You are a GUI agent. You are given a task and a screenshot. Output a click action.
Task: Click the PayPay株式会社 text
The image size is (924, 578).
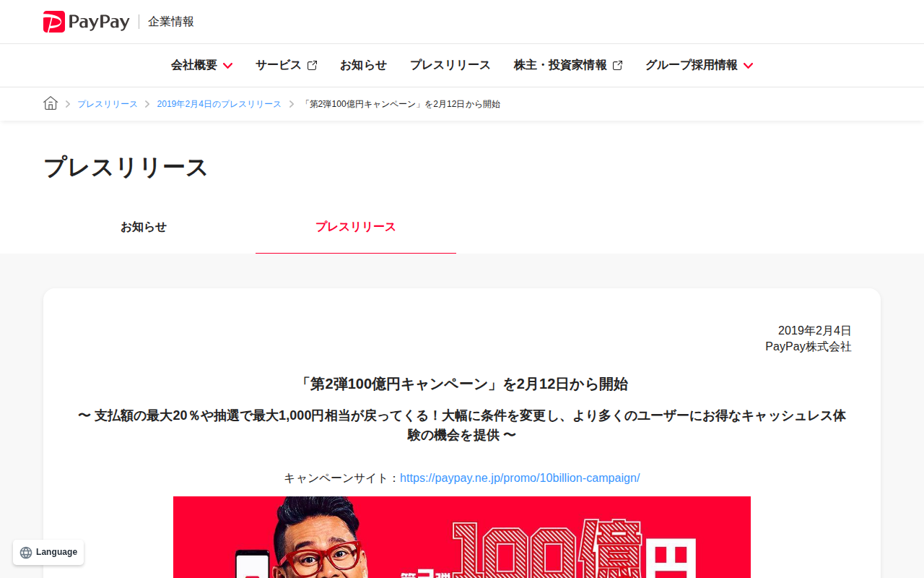click(x=808, y=347)
